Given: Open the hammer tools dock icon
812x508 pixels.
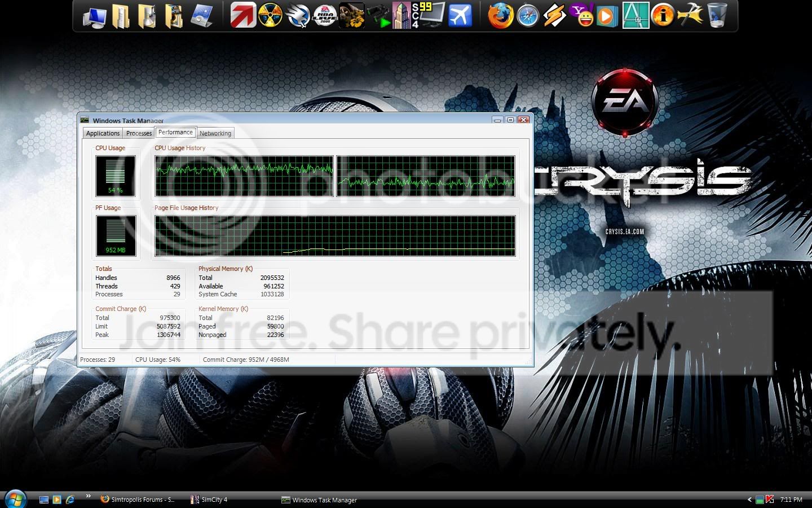Looking at the screenshot, I should [690, 15].
